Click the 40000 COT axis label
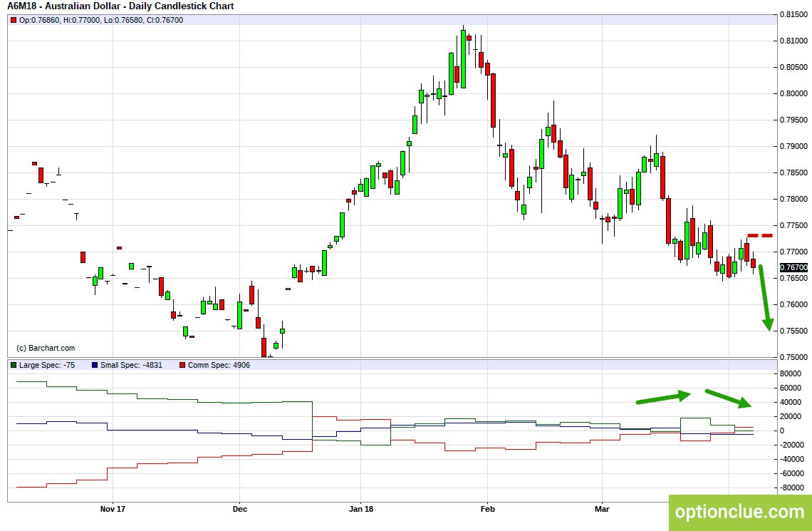 pos(792,403)
